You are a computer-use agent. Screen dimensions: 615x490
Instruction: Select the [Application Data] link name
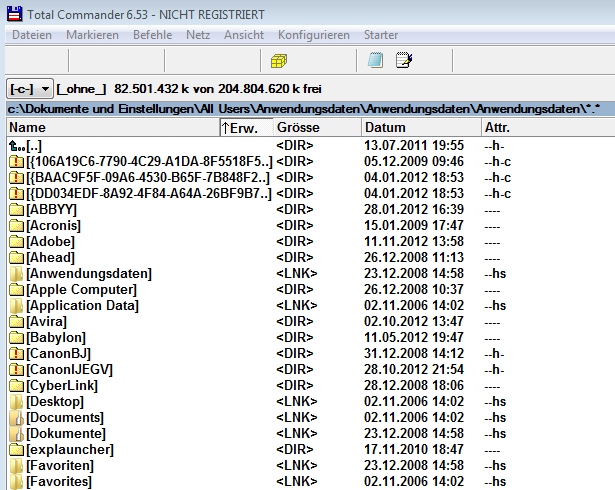(x=82, y=306)
